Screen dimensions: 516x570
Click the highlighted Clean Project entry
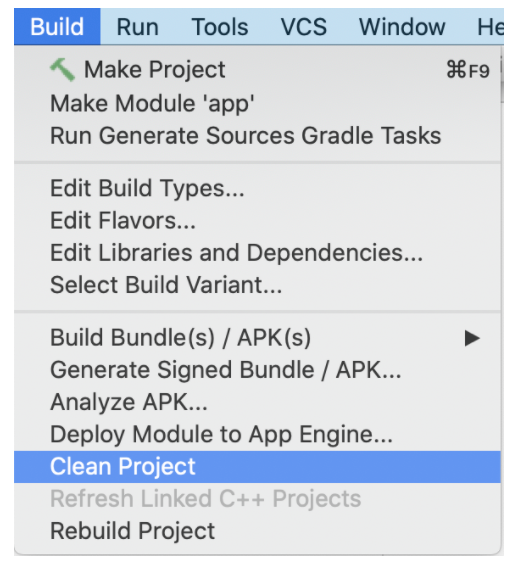pyautogui.click(x=257, y=467)
